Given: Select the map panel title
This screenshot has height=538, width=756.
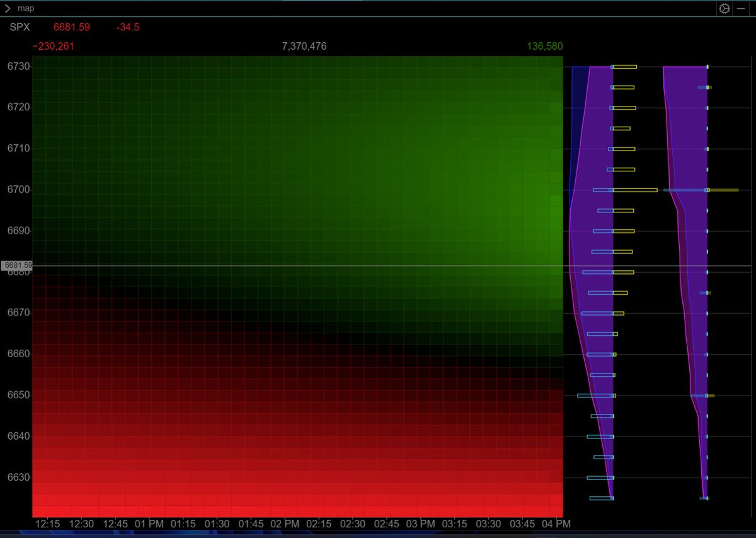Looking at the screenshot, I should coord(26,9).
